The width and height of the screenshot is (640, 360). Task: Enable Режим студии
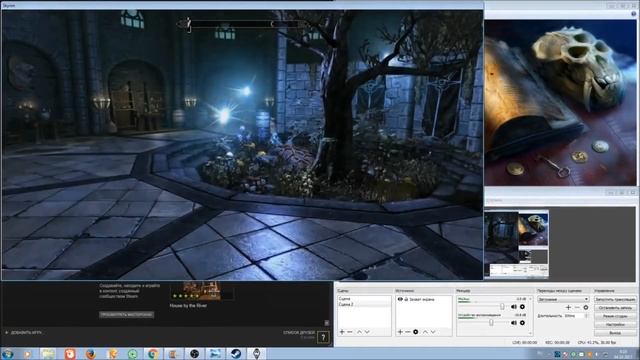(x=615, y=316)
